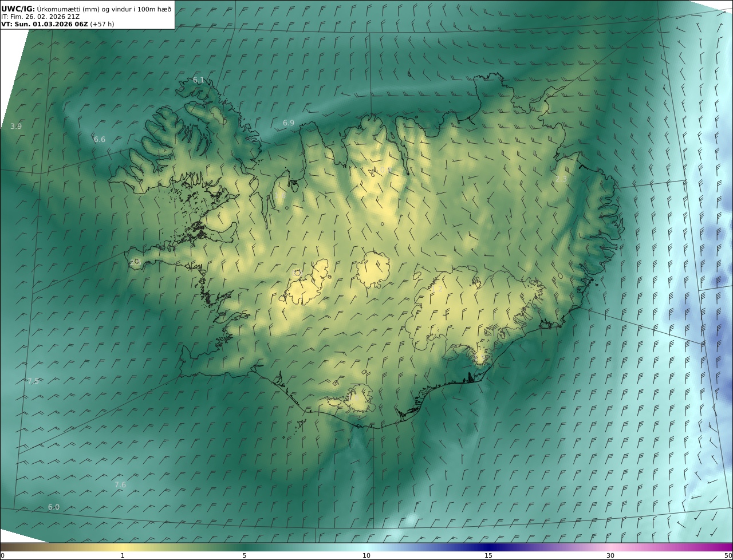Click the 6.0 value label on map
The height and width of the screenshot is (560, 733).
coord(53,507)
